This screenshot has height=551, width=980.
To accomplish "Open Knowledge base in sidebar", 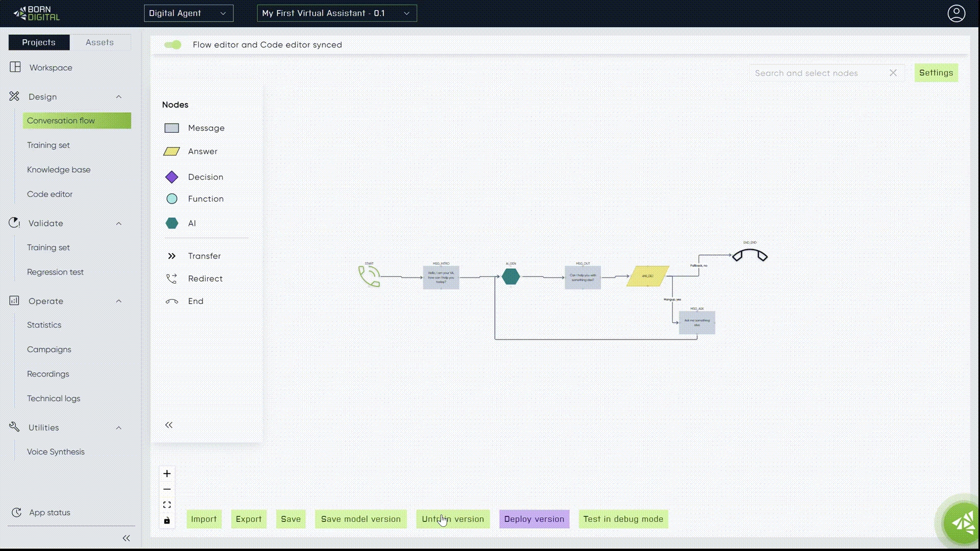I will (59, 170).
